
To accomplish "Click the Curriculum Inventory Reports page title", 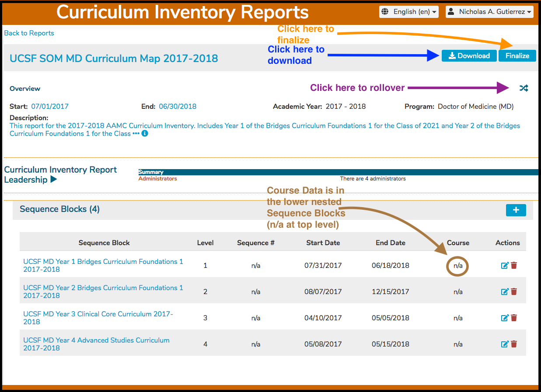I will pyautogui.click(x=183, y=12).
